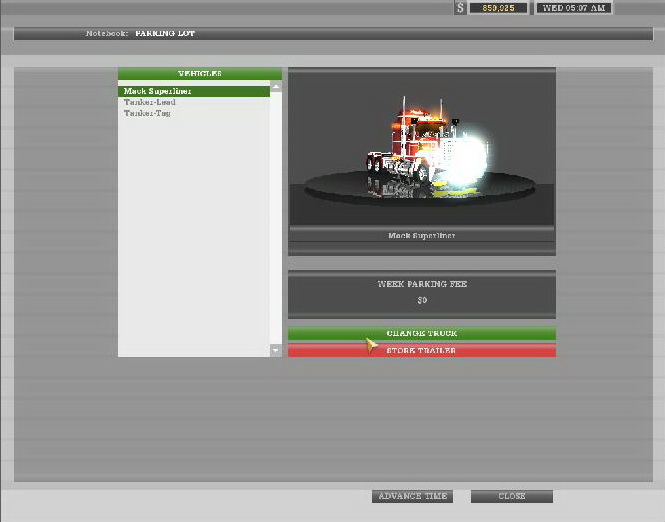Click the dollar sign money icon
Image resolution: width=665 pixels, height=522 pixels.
460,8
